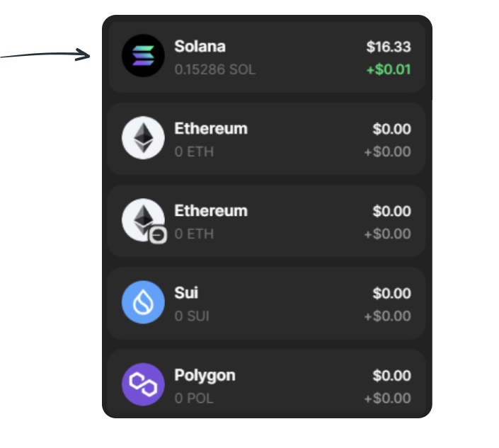The image size is (499, 448).
Task: Click the Sui name label
Action: pos(186,293)
